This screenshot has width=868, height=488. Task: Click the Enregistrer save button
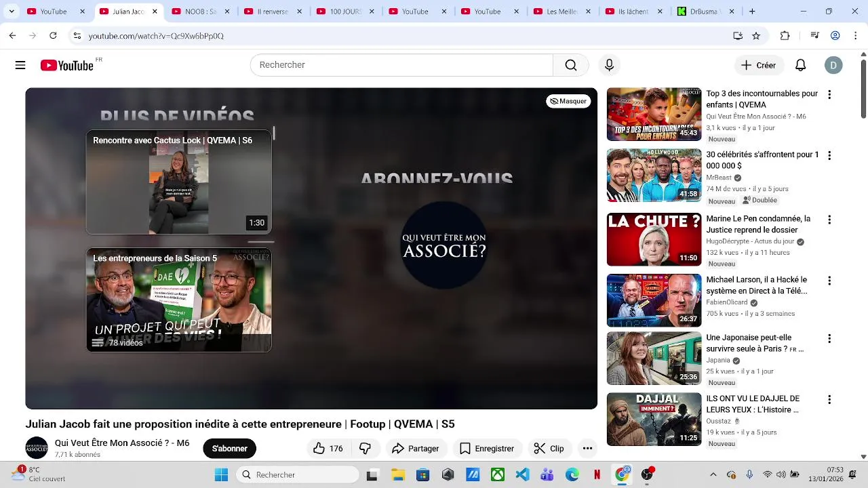click(487, 449)
